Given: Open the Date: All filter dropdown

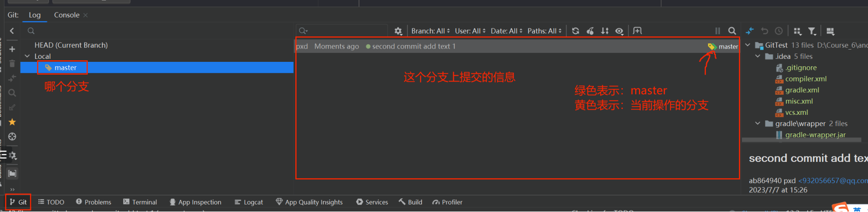Looking at the screenshot, I should pyautogui.click(x=507, y=31).
